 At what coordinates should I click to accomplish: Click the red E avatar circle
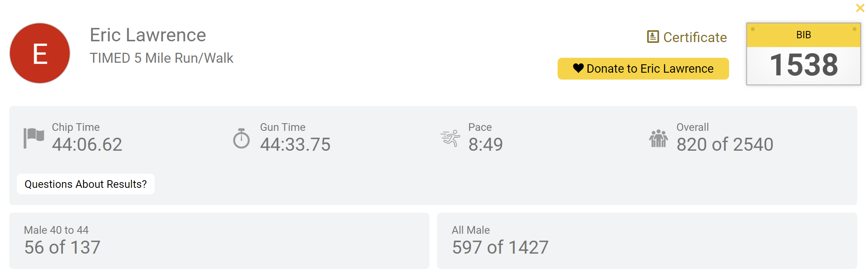tap(40, 53)
